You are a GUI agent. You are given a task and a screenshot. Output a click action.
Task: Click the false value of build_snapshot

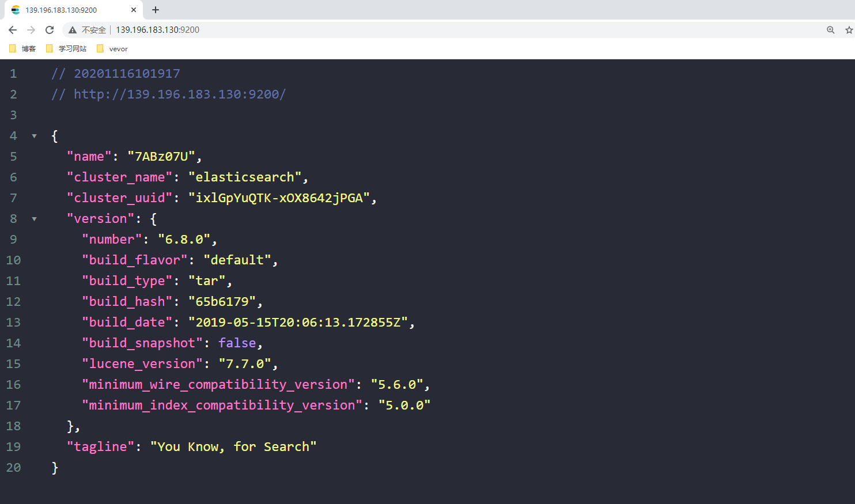coord(237,343)
